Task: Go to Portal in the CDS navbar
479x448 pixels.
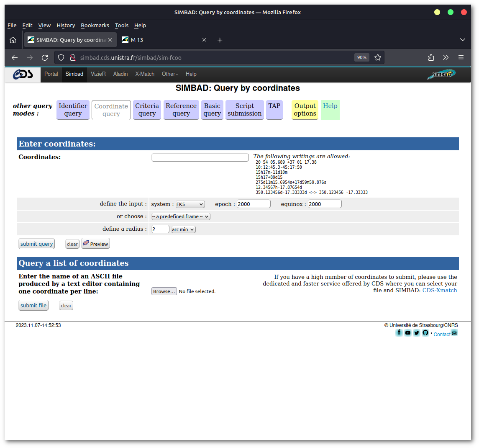Action: click(51, 74)
